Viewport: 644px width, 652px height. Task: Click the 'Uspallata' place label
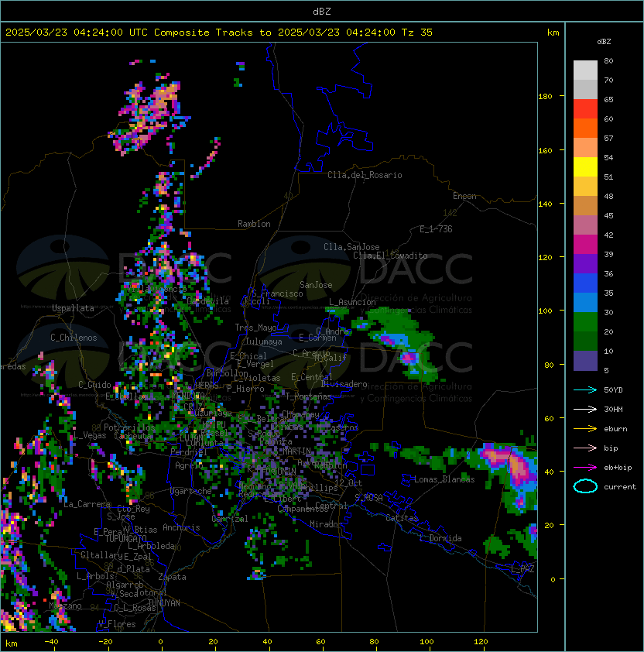tap(73, 308)
